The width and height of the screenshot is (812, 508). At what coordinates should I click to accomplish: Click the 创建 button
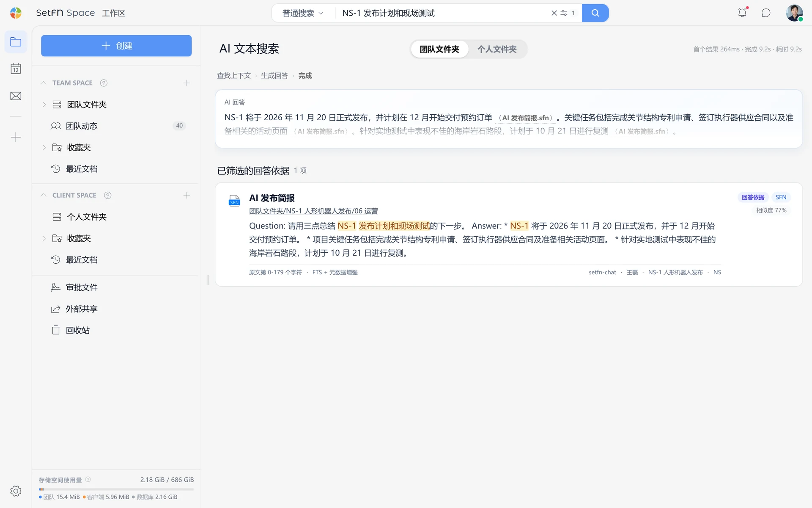(x=116, y=46)
